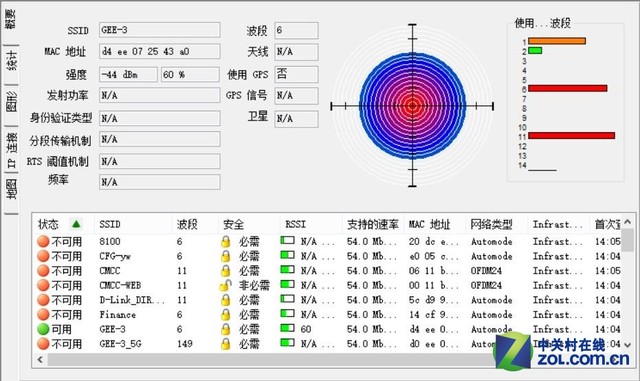
Task: Sort by the 网络类型 column header
Action: pyautogui.click(x=497, y=224)
